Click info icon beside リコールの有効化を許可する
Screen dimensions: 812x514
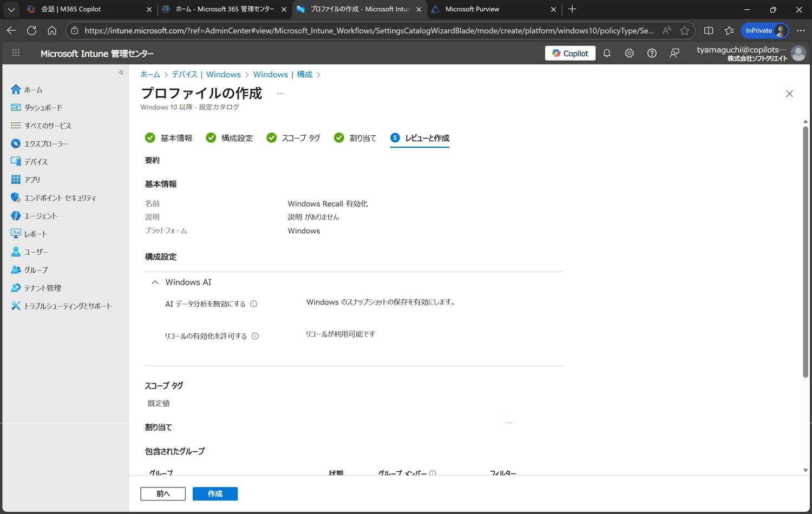[x=255, y=336]
